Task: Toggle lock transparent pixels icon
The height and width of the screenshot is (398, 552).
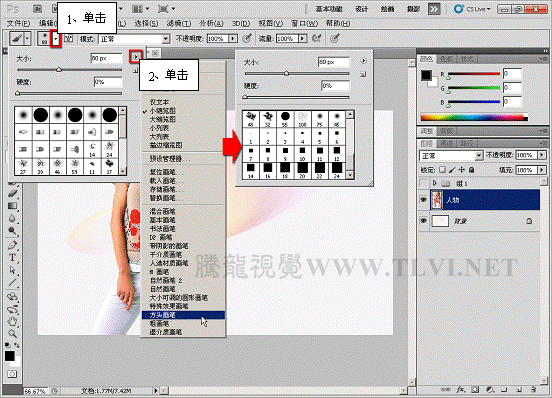Action: 443,170
